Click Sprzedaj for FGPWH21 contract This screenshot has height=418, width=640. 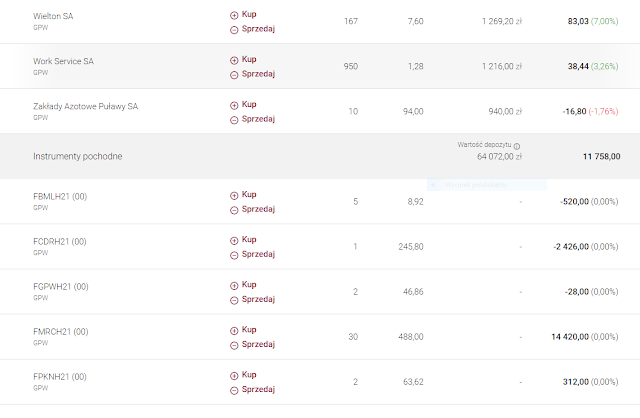(258, 299)
